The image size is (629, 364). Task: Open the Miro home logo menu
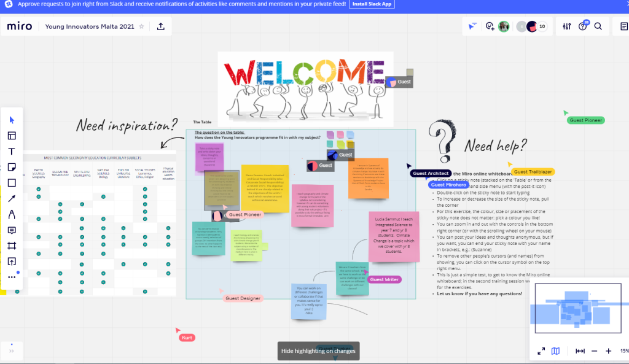pyautogui.click(x=20, y=26)
